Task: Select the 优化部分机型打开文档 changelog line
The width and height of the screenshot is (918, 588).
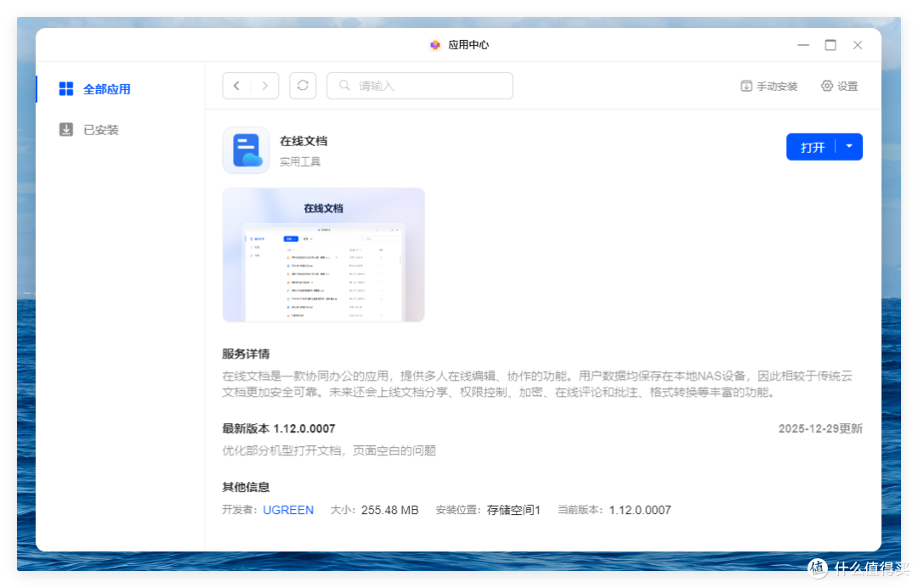Action: coord(329,450)
